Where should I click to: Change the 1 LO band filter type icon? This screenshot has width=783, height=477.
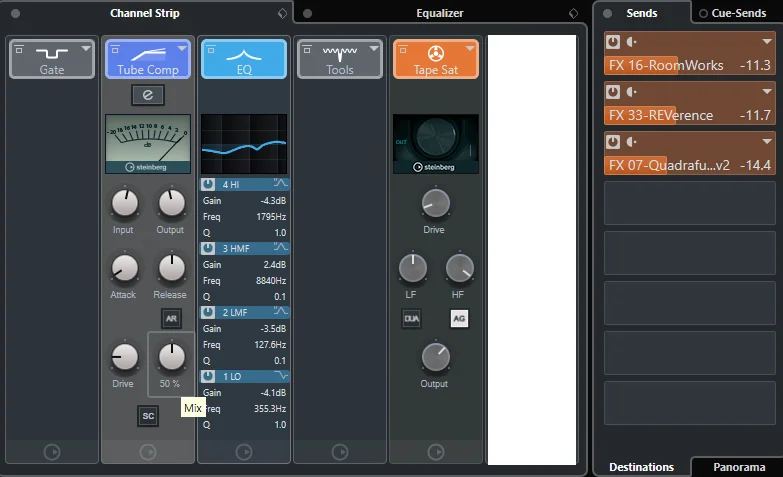[x=280, y=375]
